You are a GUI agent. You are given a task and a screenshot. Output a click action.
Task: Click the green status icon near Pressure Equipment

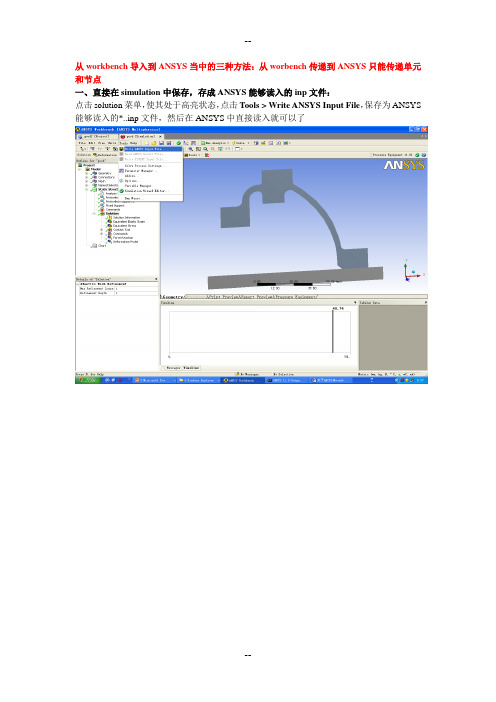417,155
